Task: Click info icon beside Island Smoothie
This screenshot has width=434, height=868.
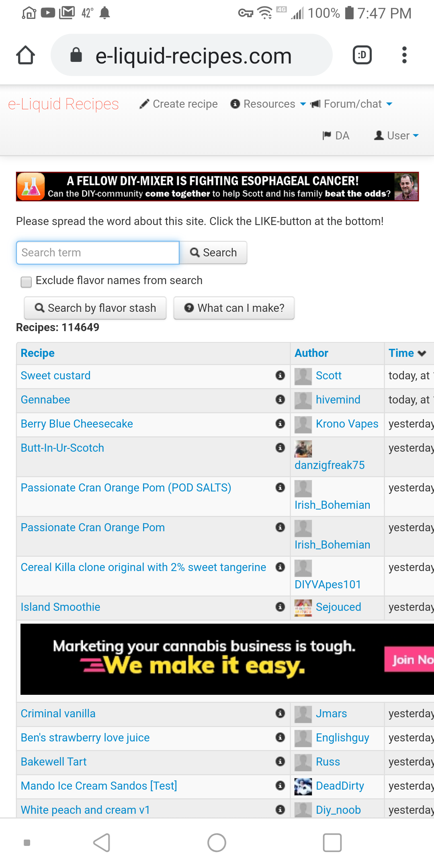Action: (280, 607)
